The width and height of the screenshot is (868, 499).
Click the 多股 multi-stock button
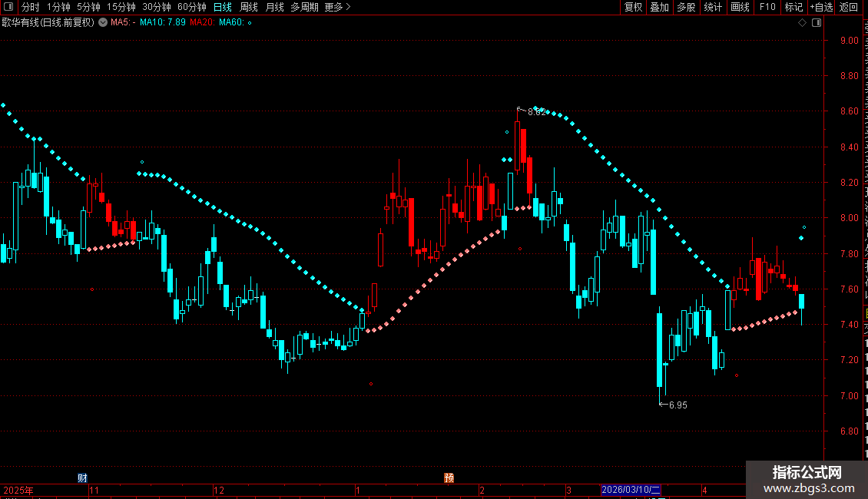click(x=687, y=7)
